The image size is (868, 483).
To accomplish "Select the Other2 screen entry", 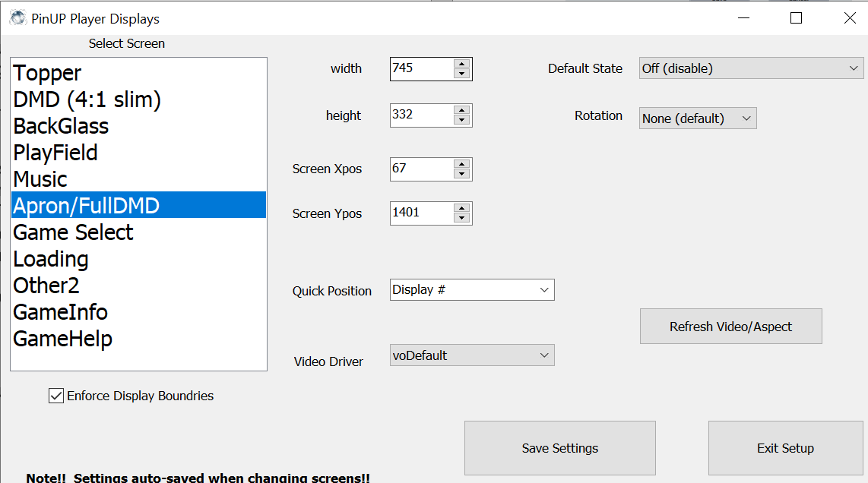I will (138, 285).
